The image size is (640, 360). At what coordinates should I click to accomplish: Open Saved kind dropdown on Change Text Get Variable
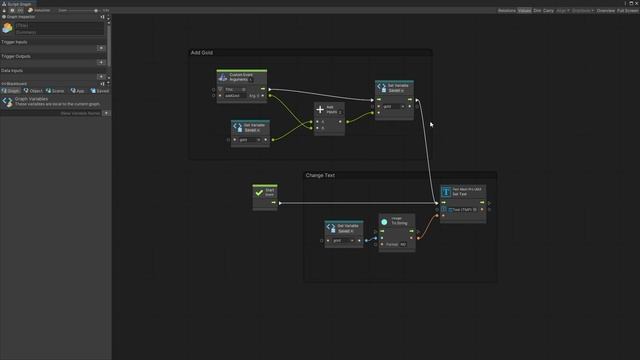click(346, 231)
